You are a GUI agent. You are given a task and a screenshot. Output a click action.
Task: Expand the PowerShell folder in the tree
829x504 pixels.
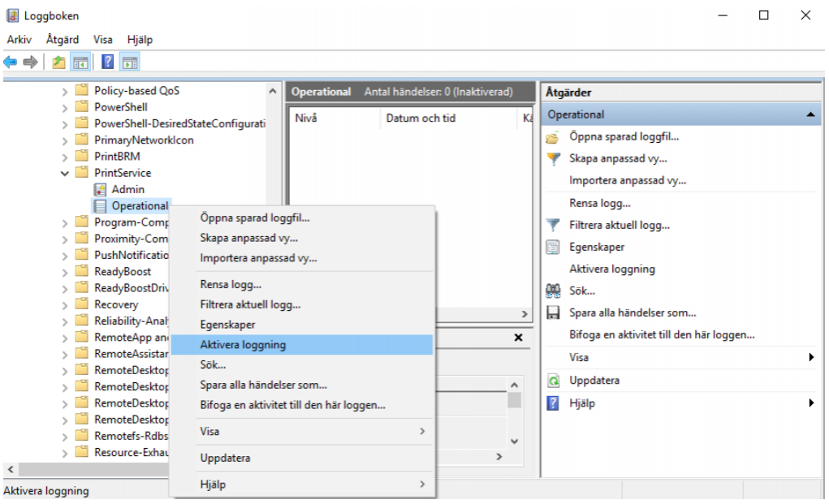point(65,107)
